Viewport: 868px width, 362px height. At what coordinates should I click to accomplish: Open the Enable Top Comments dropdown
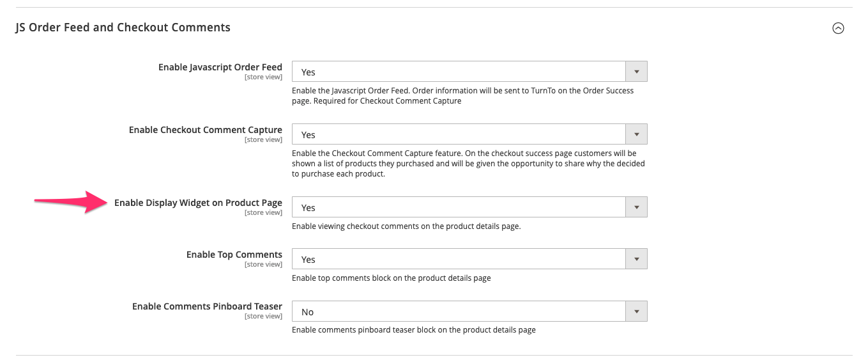point(458,259)
